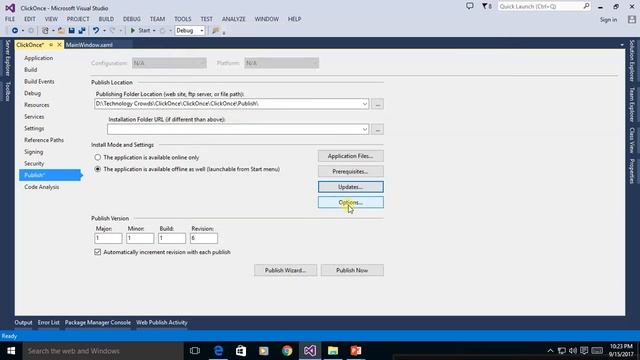640x360 pixels.
Task: Click the Updates button
Action: coord(351,187)
